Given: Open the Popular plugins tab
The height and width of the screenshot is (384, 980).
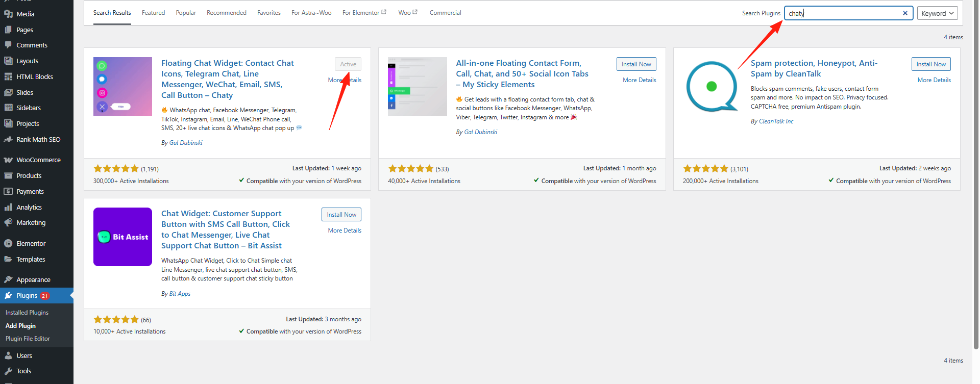Looking at the screenshot, I should 186,13.
